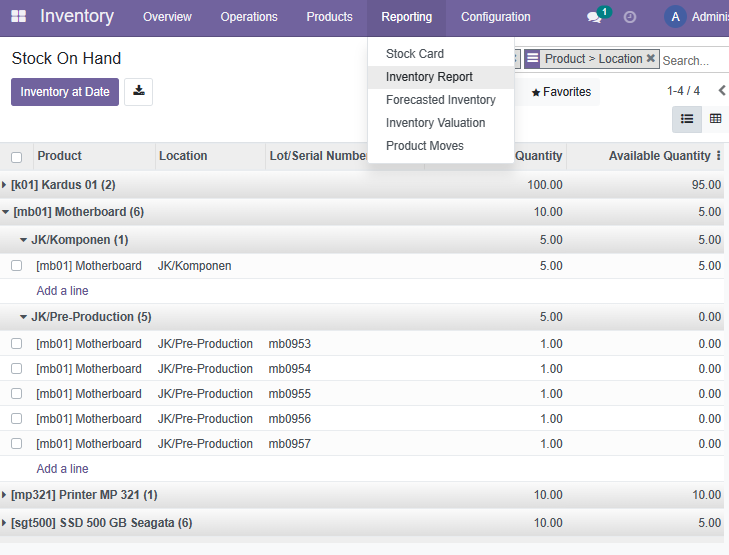Check the JK/Komponen Motherboard row checkbox

click(x=17, y=265)
